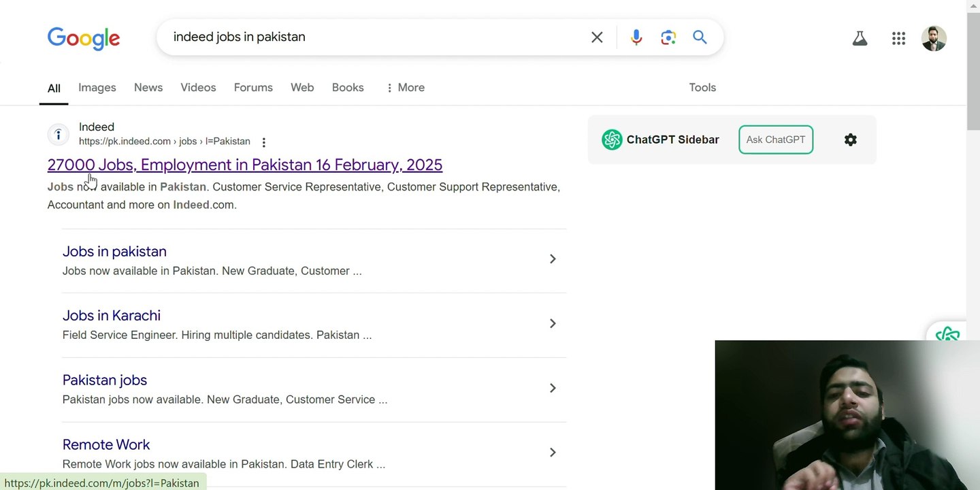The height and width of the screenshot is (490, 980).
Task: Open the Google apps grid
Action: click(898, 39)
